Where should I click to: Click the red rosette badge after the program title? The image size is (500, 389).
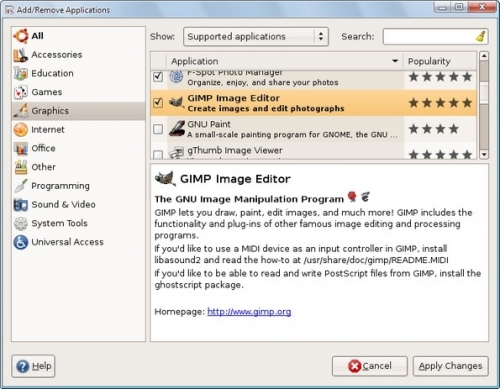click(352, 197)
